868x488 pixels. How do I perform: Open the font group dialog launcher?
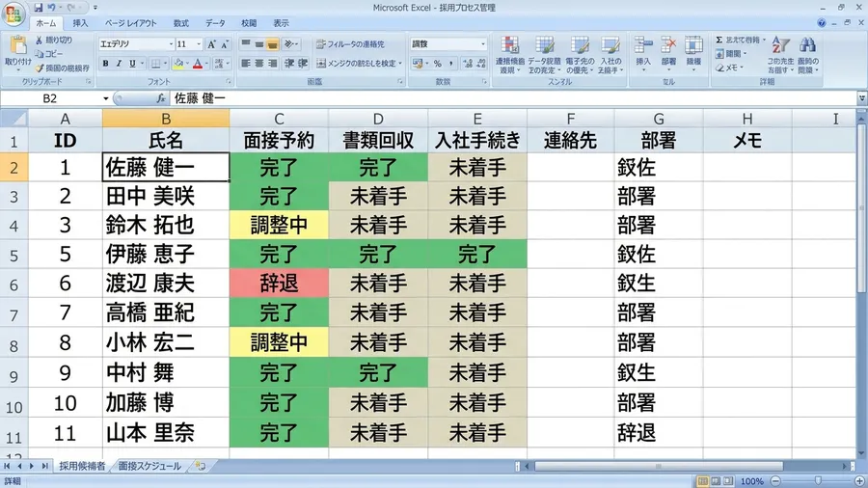coord(228,81)
